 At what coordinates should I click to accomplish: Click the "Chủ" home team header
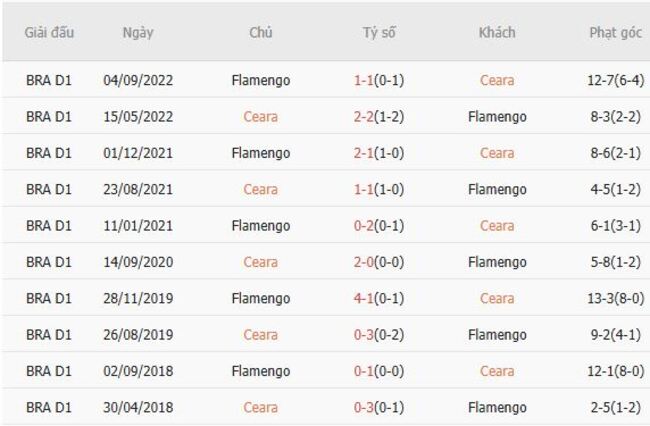(261, 32)
